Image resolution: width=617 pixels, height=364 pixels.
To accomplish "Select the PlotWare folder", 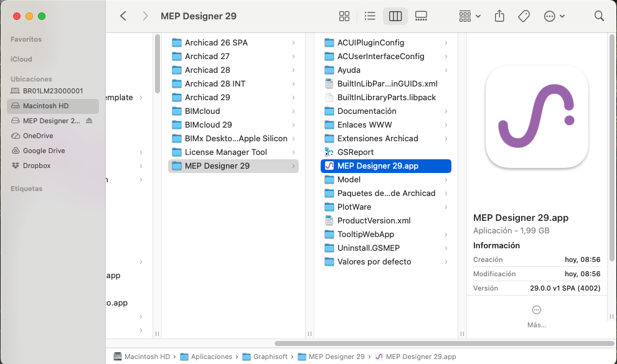I will click(386, 207).
